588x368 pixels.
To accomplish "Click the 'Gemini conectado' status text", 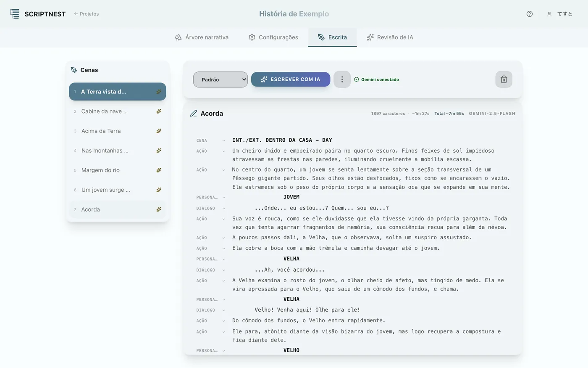I will coord(380,79).
